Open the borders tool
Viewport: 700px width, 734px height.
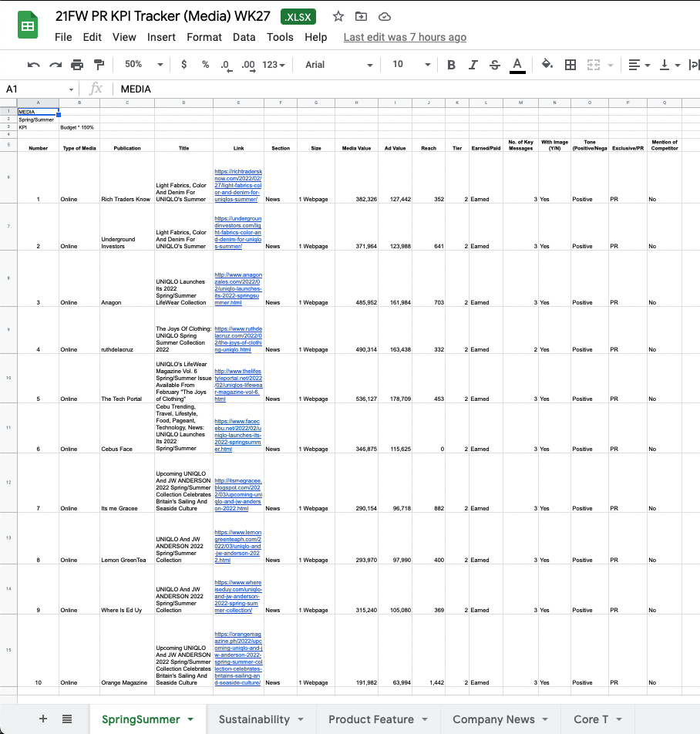[x=570, y=65]
